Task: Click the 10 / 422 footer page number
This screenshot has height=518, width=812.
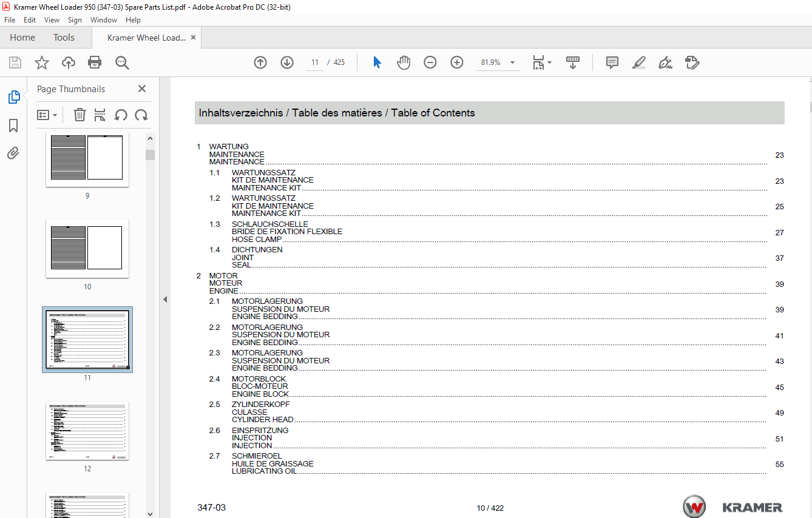Action: click(x=490, y=508)
